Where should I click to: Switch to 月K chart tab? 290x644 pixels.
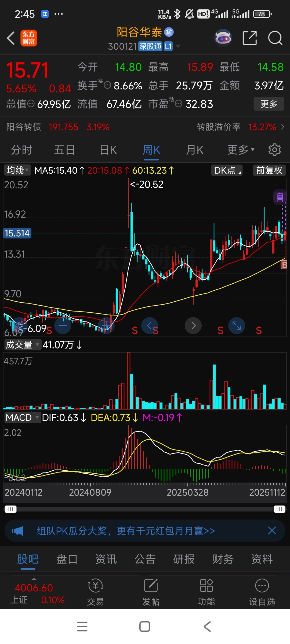click(x=195, y=150)
